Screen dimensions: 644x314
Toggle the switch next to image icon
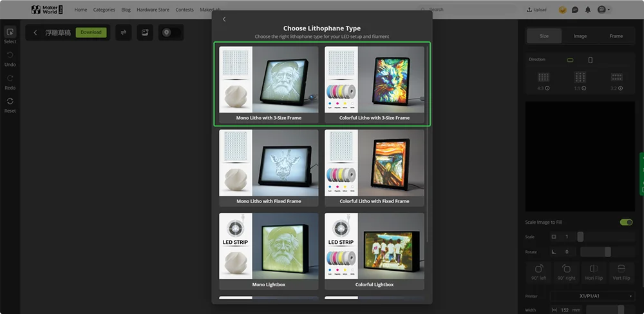(x=171, y=32)
